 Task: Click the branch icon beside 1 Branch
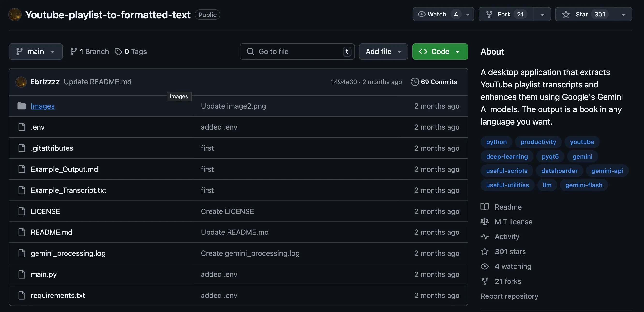click(x=73, y=52)
